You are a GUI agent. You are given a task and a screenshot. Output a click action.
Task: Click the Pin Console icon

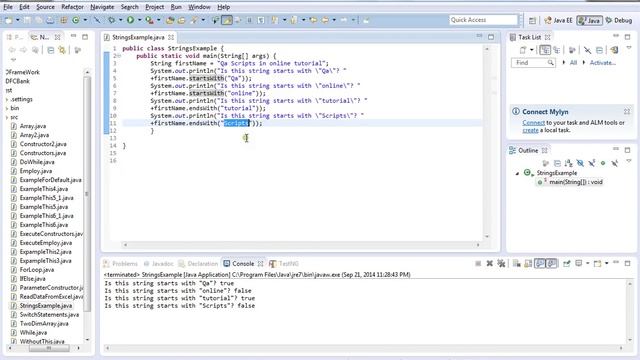coord(567,264)
